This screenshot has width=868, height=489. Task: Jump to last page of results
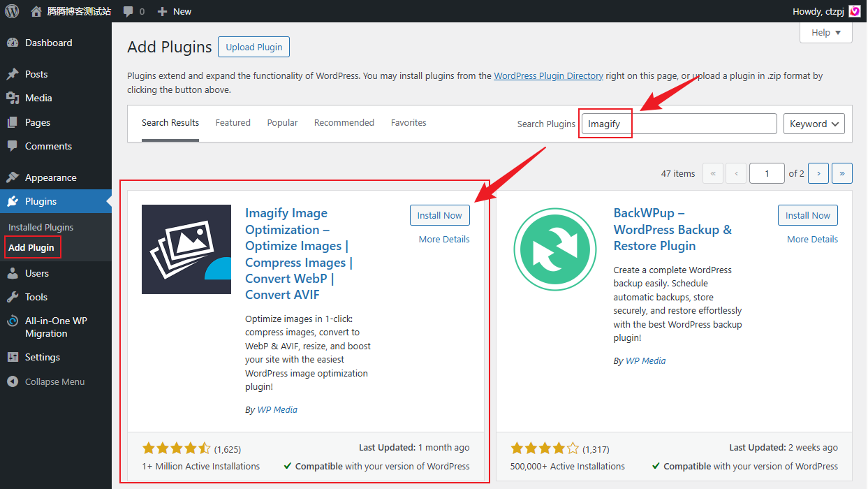click(x=842, y=173)
